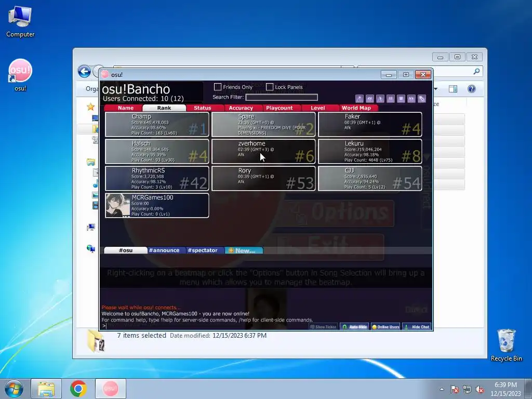Switch to the #spectator chat channel
The height and width of the screenshot is (399, 532).
pos(203,250)
